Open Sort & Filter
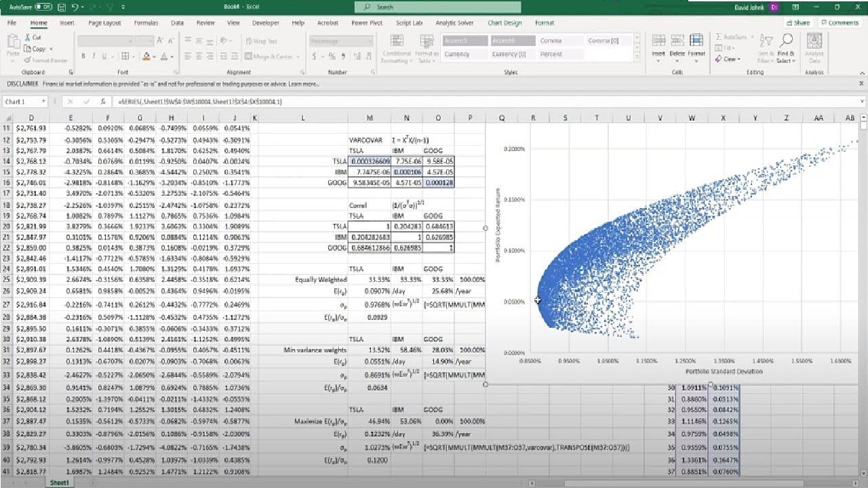Image resolution: width=868 pixels, height=488 pixels. pyautogui.click(x=766, y=49)
